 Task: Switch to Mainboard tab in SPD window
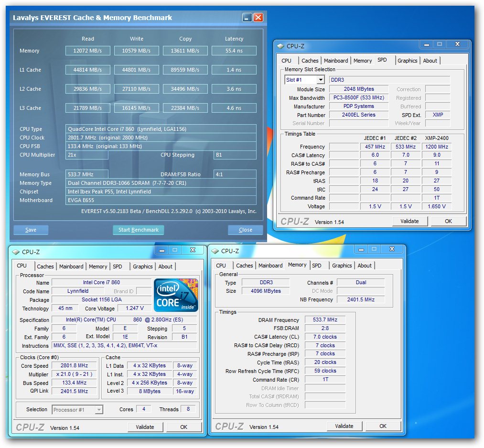coord(336,61)
